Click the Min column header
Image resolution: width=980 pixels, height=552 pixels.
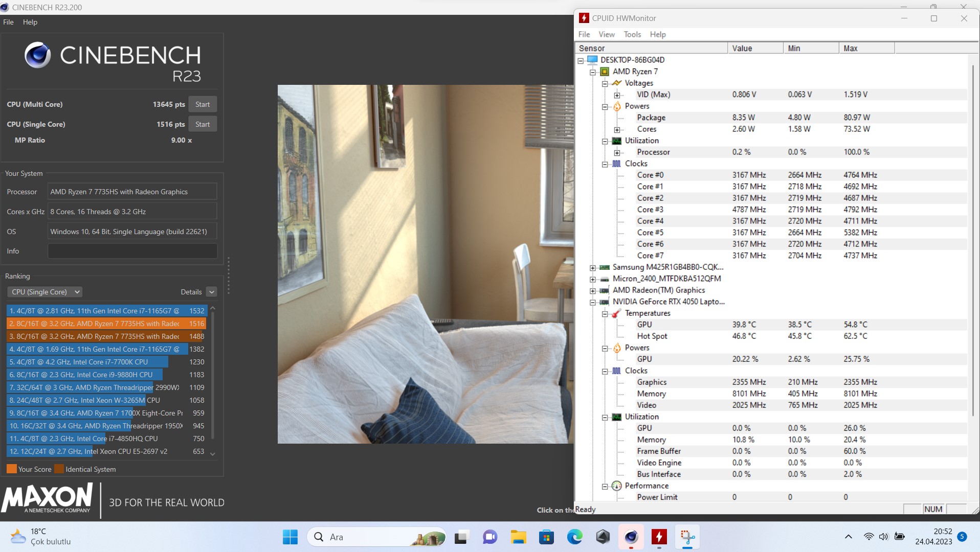click(x=811, y=48)
